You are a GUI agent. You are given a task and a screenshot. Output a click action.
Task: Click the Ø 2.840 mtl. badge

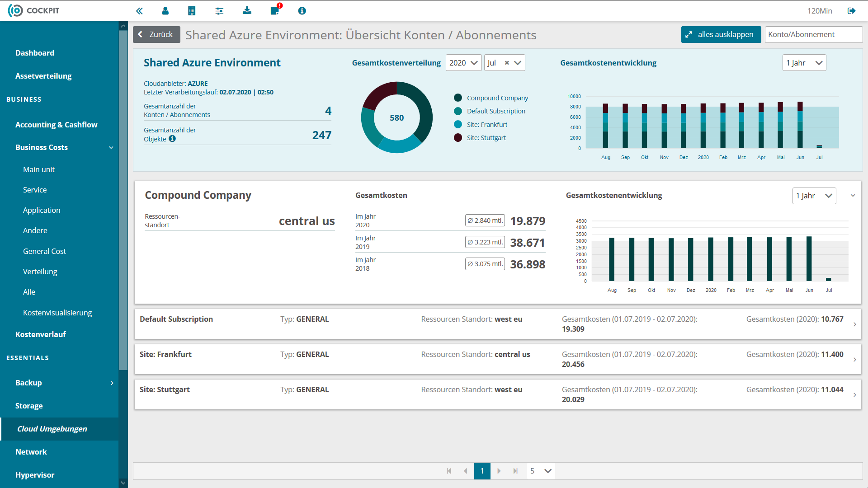485,221
